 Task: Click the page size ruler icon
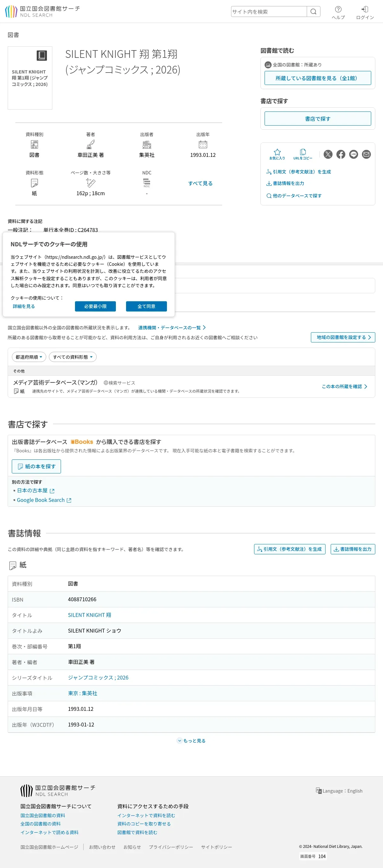point(91,183)
